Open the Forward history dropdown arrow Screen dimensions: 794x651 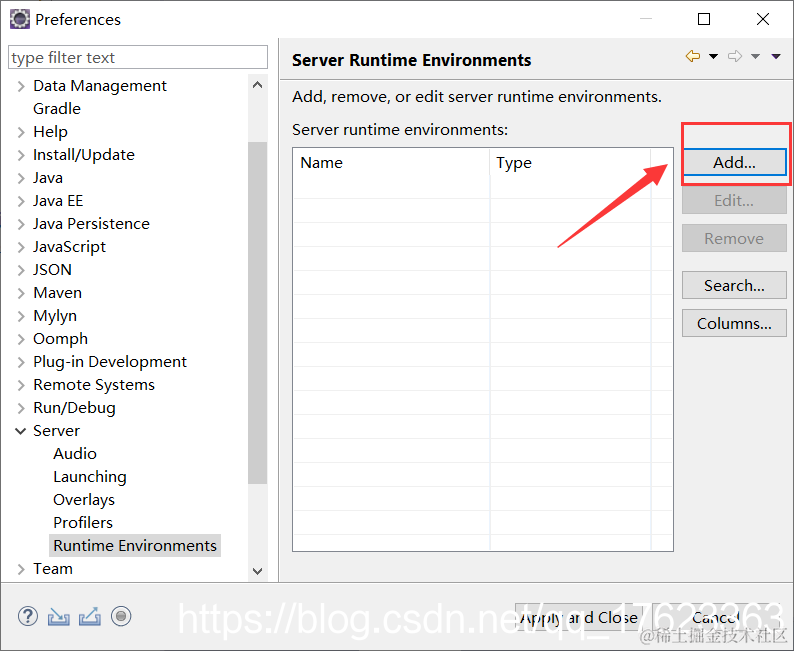pos(755,57)
